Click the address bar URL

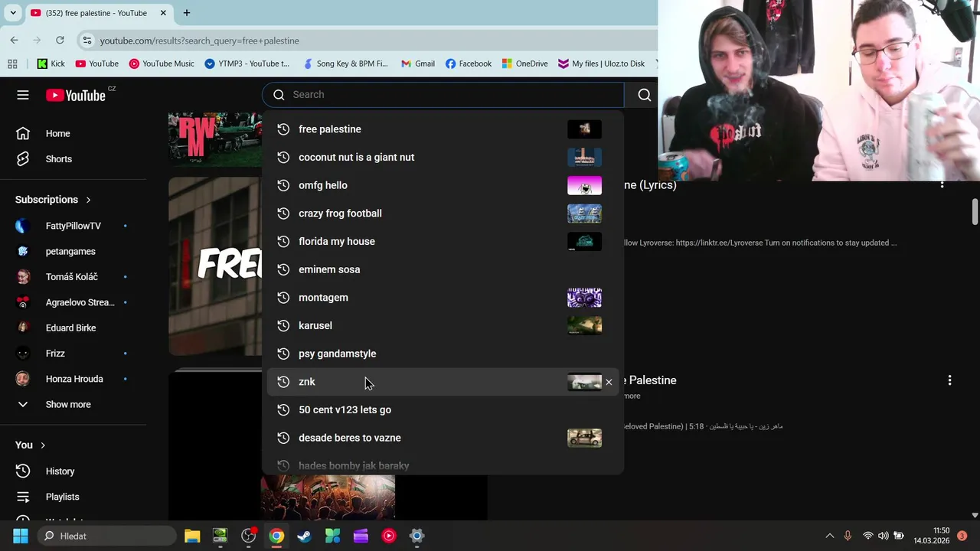tap(199, 41)
